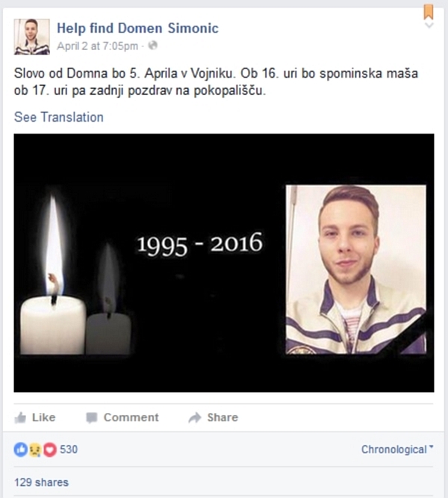Click the Comment button text
The image size is (448, 498).
[x=131, y=417]
